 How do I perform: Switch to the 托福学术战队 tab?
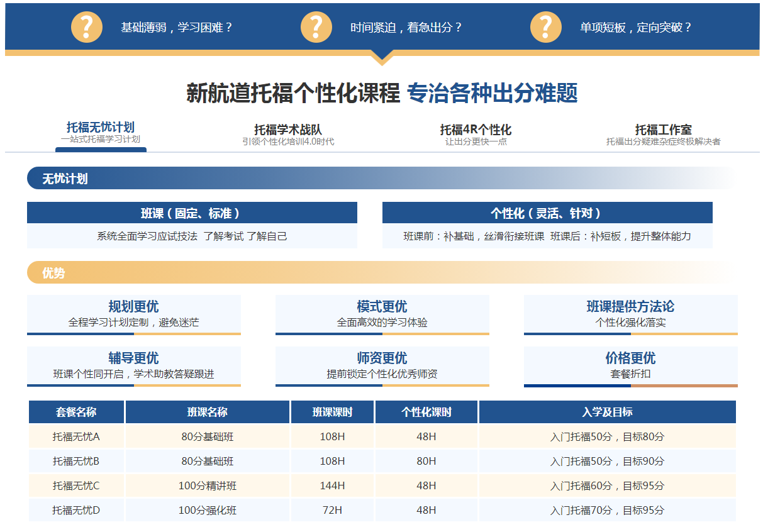288,135
